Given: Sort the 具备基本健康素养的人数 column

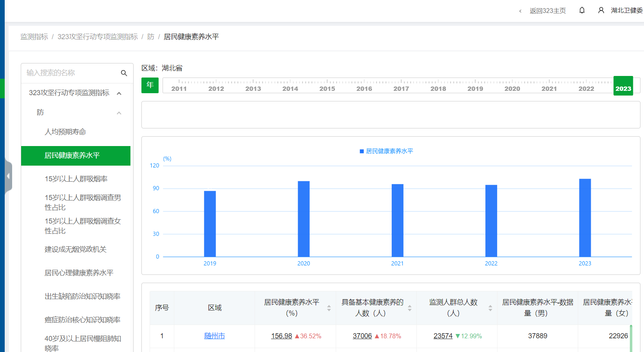Looking at the screenshot, I should [x=410, y=308].
